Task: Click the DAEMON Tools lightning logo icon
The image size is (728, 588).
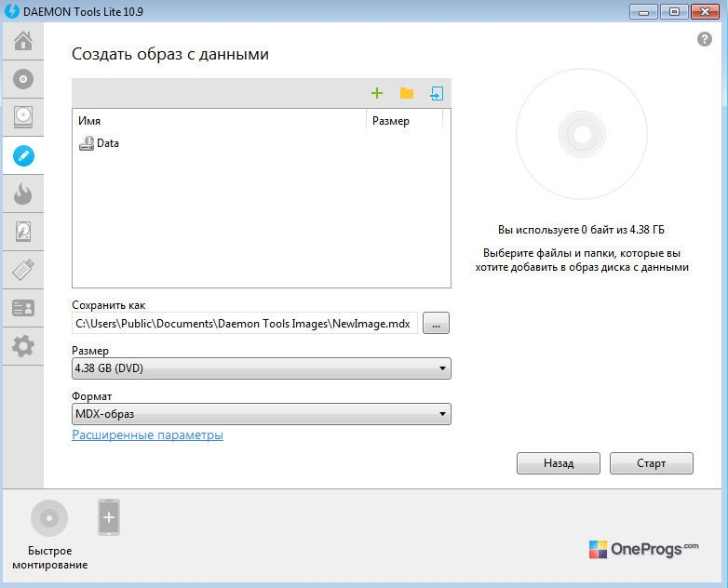Action: tap(11, 11)
